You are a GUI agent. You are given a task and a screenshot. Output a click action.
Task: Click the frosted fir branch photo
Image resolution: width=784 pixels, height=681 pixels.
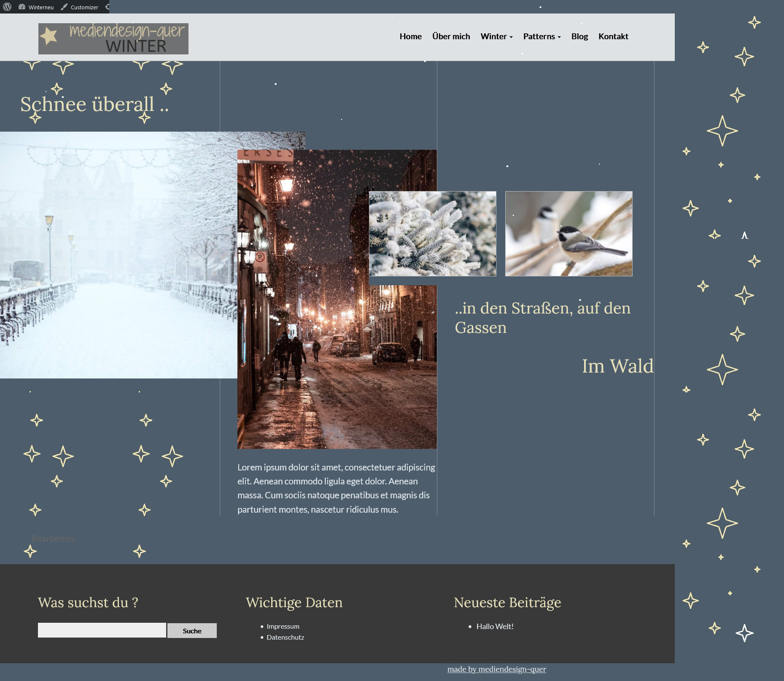tap(432, 234)
